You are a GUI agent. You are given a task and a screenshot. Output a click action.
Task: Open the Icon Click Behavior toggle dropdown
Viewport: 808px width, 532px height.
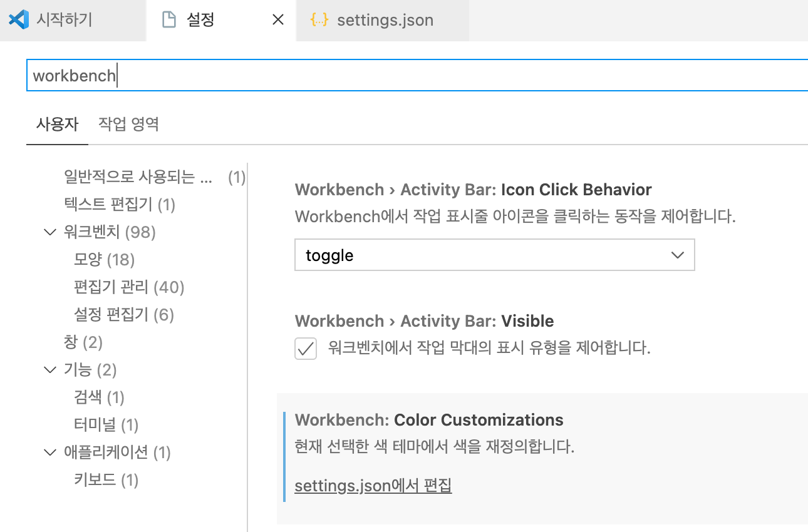click(495, 255)
